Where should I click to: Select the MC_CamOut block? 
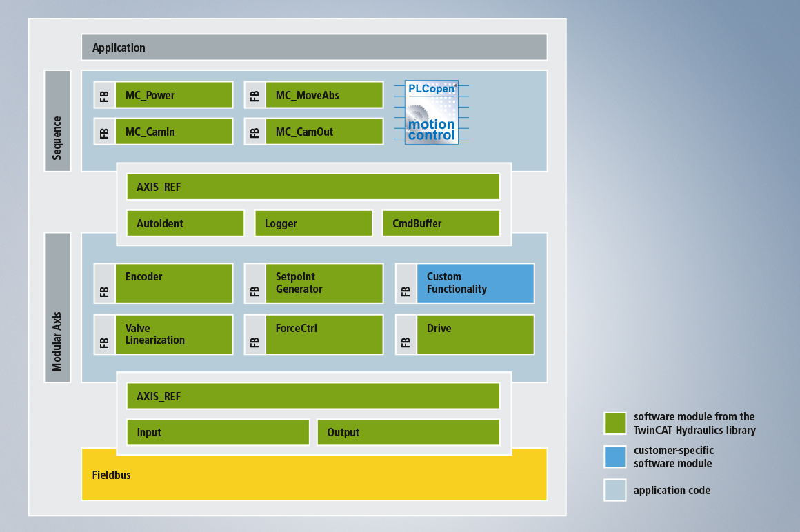point(324,132)
